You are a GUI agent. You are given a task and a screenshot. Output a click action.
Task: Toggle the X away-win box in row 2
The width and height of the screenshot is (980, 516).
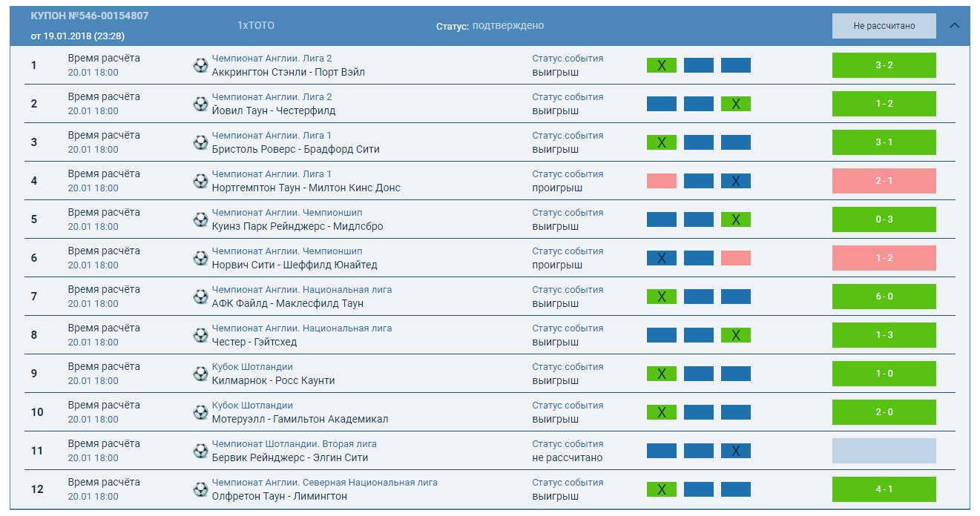point(735,104)
